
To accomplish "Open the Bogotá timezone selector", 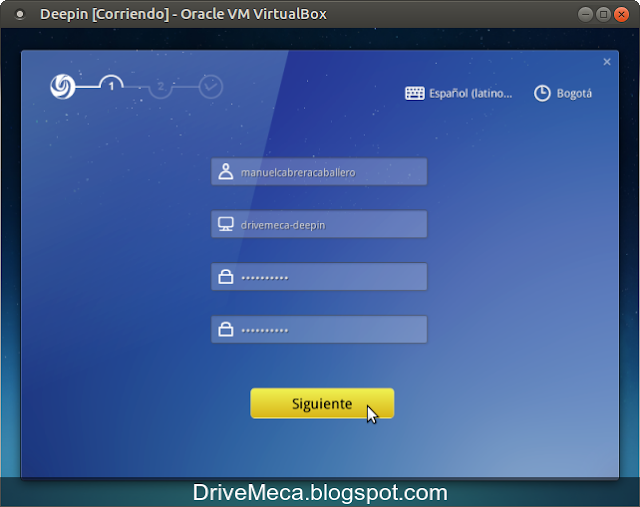I will pos(563,93).
